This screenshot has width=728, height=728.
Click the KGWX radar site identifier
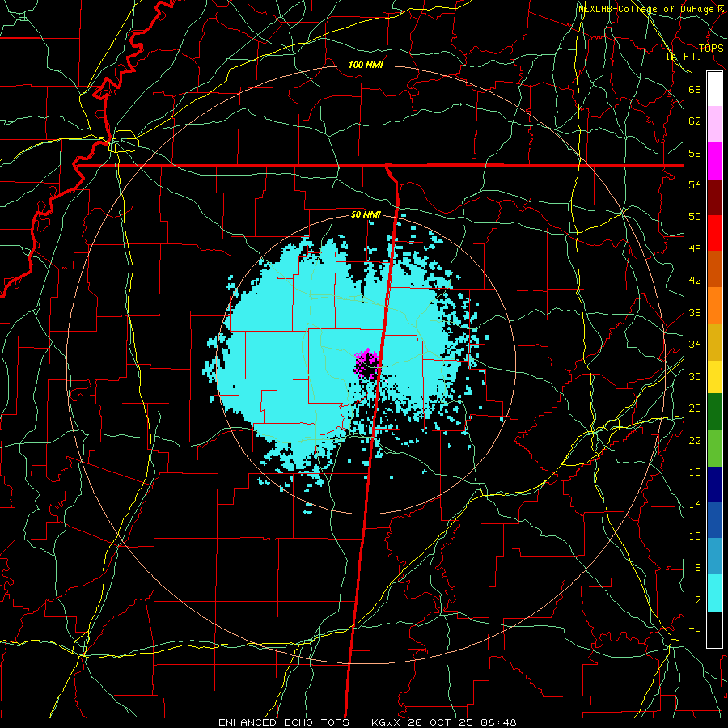tap(387, 722)
